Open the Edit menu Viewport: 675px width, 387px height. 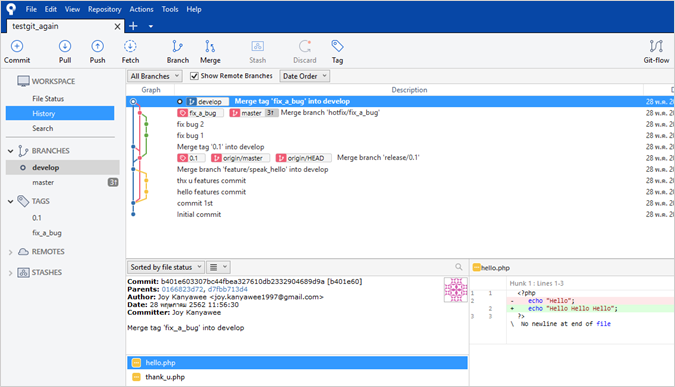pyautogui.click(x=51, y=9)
